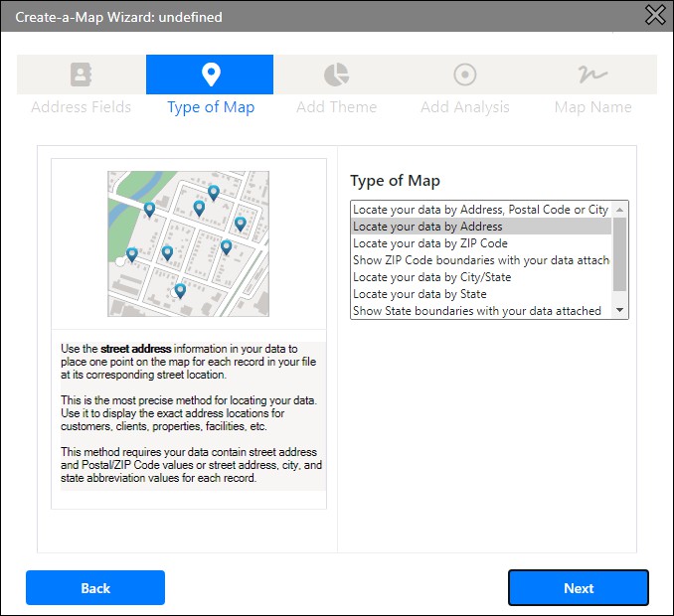Click the Map Name signature icon
Image resolution: width=674 pixels, height=616 pixels.
[592, 75]
